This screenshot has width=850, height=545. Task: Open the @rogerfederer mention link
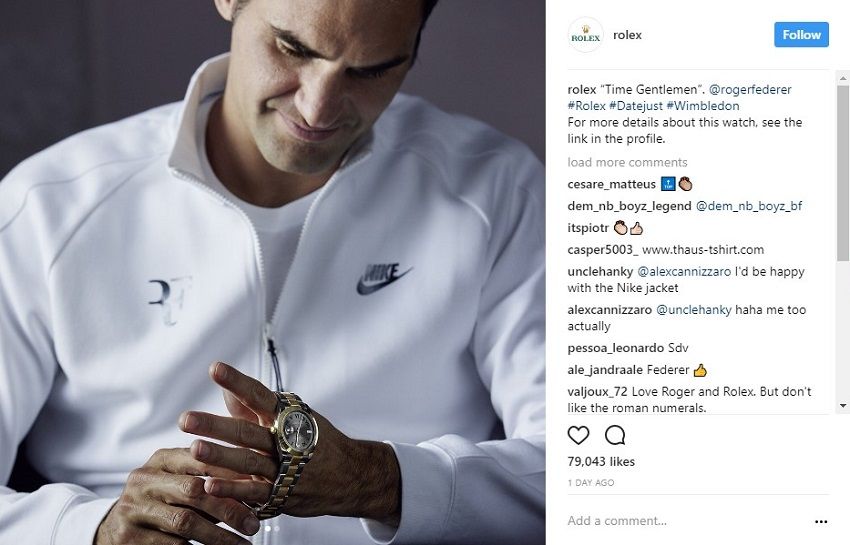click(x=750, y=89)
